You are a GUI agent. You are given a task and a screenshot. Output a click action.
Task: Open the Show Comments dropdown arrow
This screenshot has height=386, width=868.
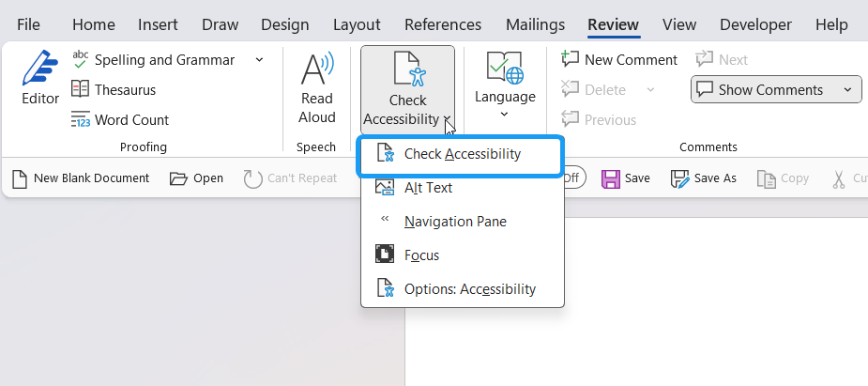[x=847, y=90]
